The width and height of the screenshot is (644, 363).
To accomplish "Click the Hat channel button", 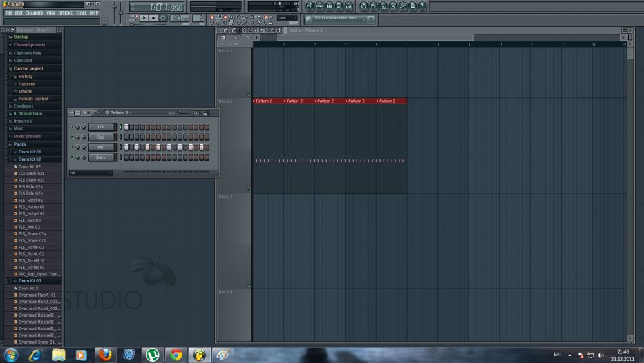I will tap(100, 147).
